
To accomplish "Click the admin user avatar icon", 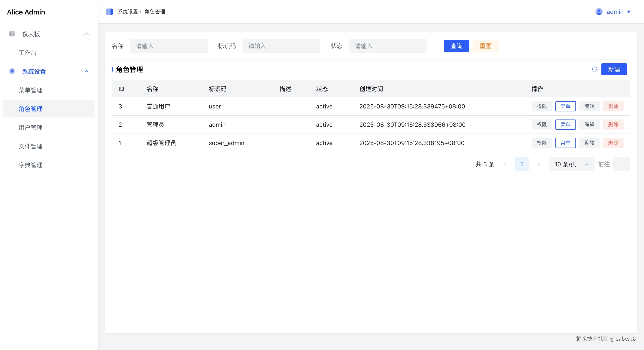I will tap(599, 12).
